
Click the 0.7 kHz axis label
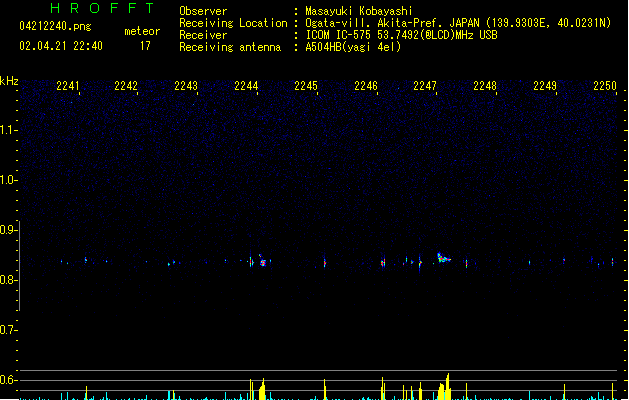click(x=8, y=330)
